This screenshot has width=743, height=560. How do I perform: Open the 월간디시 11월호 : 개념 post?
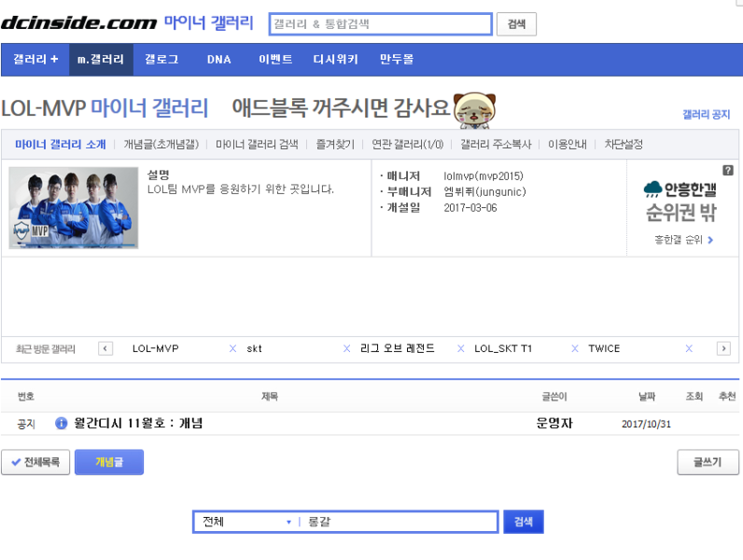[x=138, y=423]
